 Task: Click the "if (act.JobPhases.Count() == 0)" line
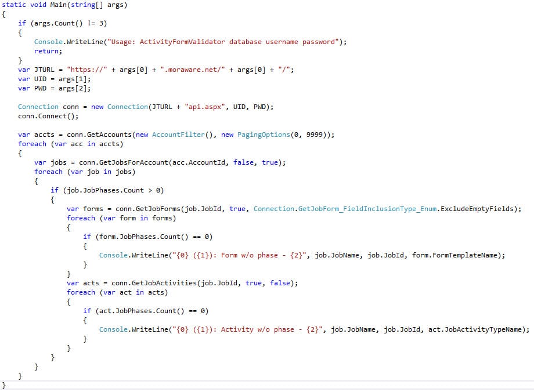tap(146, 311)
